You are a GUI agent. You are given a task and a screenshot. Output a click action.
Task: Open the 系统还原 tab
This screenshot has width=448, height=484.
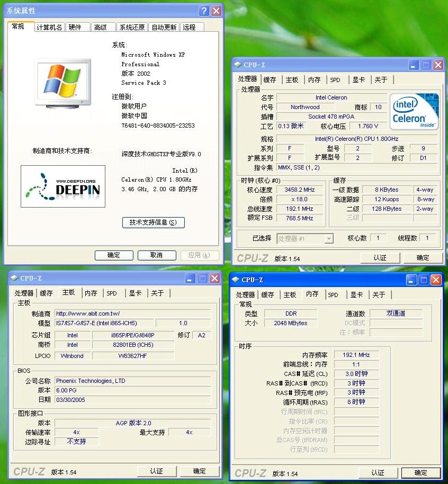pos(132,27)
